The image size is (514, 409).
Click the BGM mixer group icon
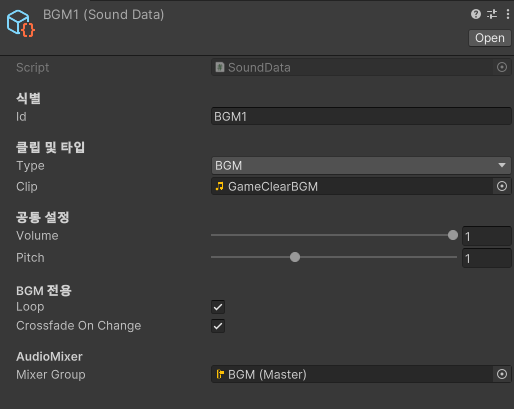(220, 374)
